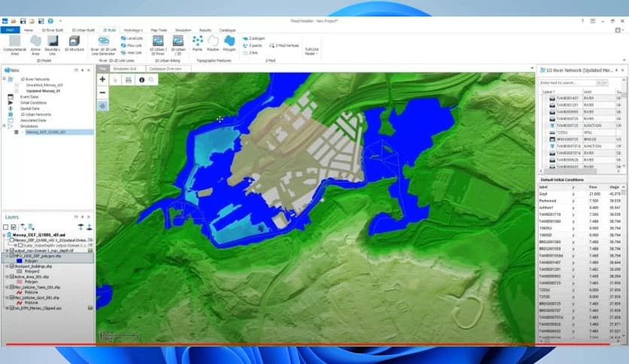
Task: Click the pink Active Area Polygon swatch
Action: 20,282
